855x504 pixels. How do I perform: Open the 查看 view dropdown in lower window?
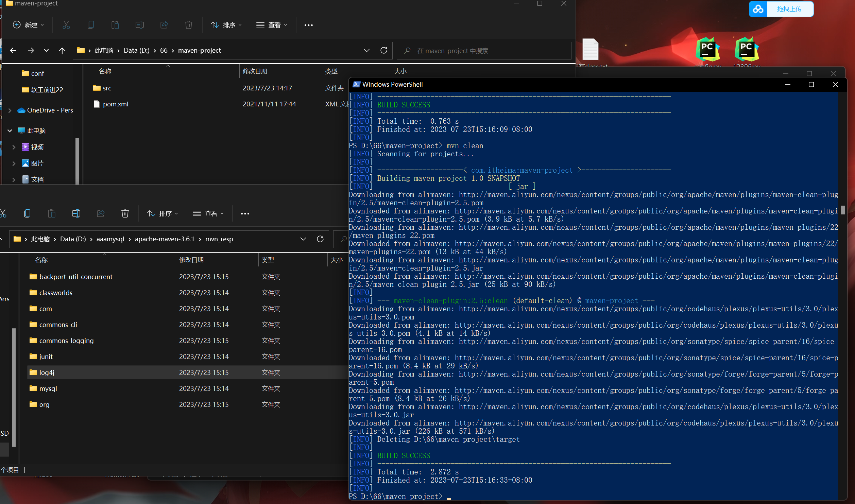pyautogui.click(x=208, y=213)
